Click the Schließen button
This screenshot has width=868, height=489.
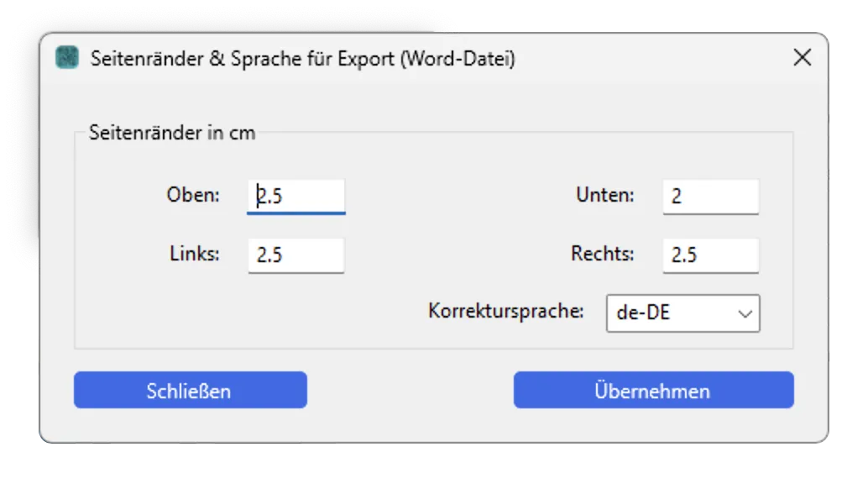(x=191, y=391)
